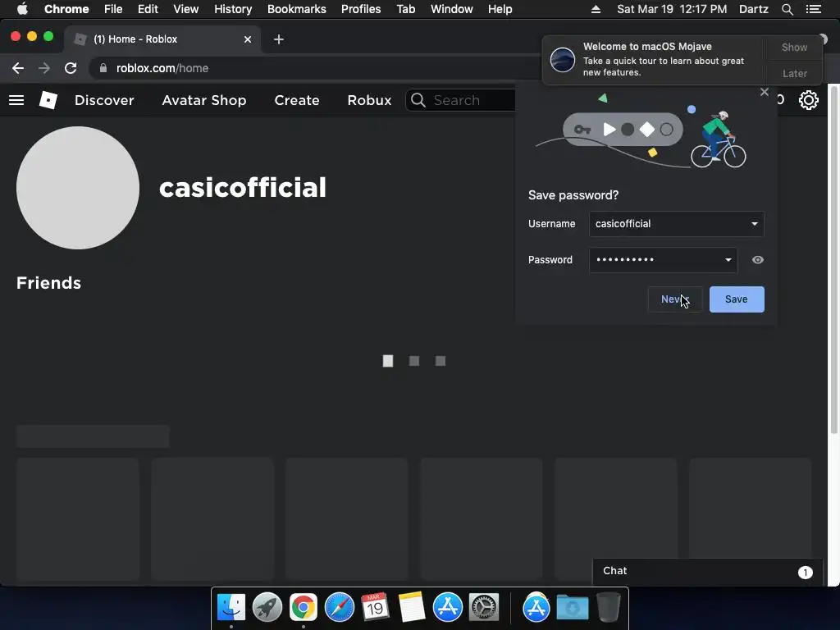Click the URL roblox.com/home
This screenshot has width=840, height=630.
(x=162, y=68)
